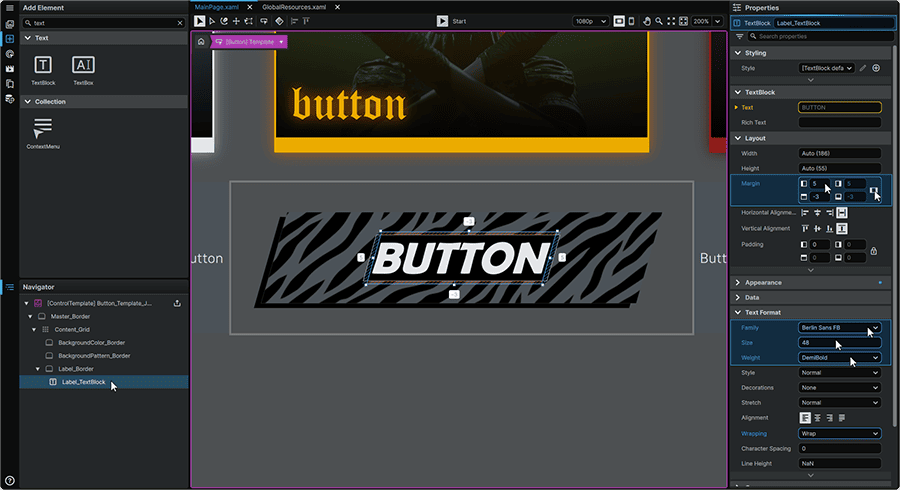This screenshot has width=900, height=490.
Task: Select the Add Element sidebar icon
Action: (x=9, y=39)
